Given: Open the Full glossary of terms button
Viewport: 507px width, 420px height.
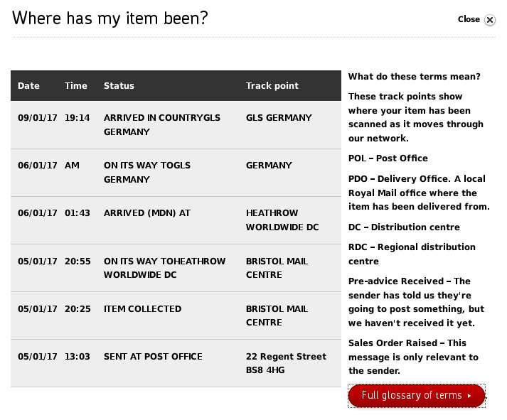Looking at the screenshot, I should [417, 395].
